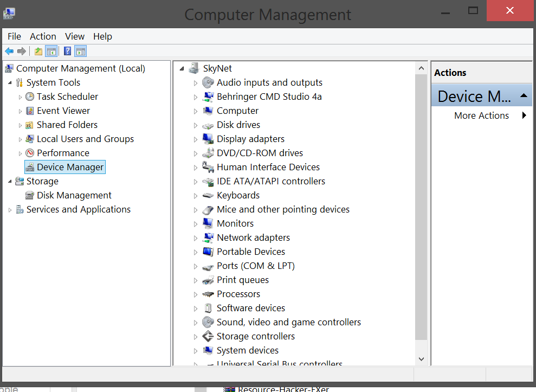Click More Actions in the Actions pane

point(481,115)
